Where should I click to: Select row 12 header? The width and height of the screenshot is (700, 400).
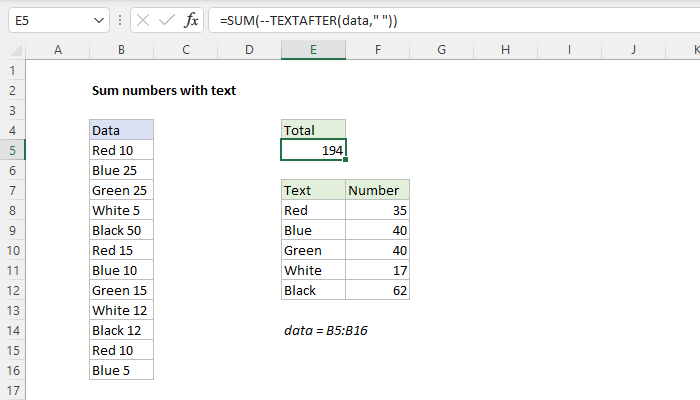[13, 290]
